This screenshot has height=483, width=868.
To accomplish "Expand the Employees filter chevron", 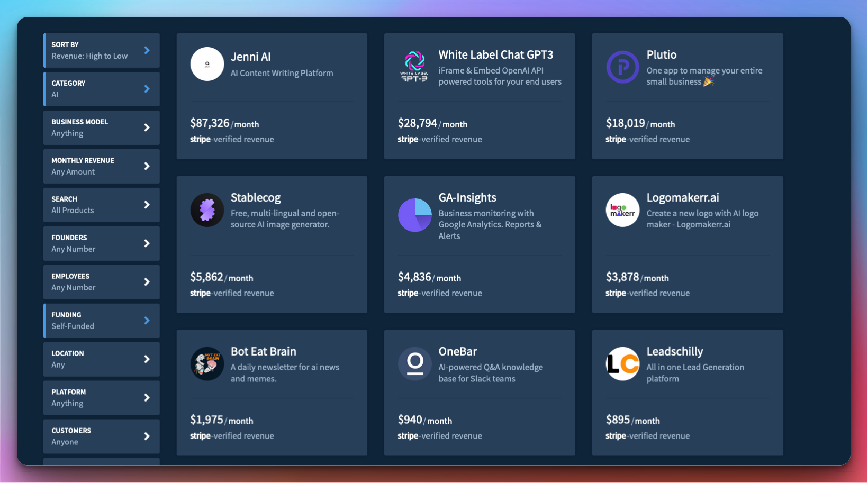I will (x=147, y=282).
